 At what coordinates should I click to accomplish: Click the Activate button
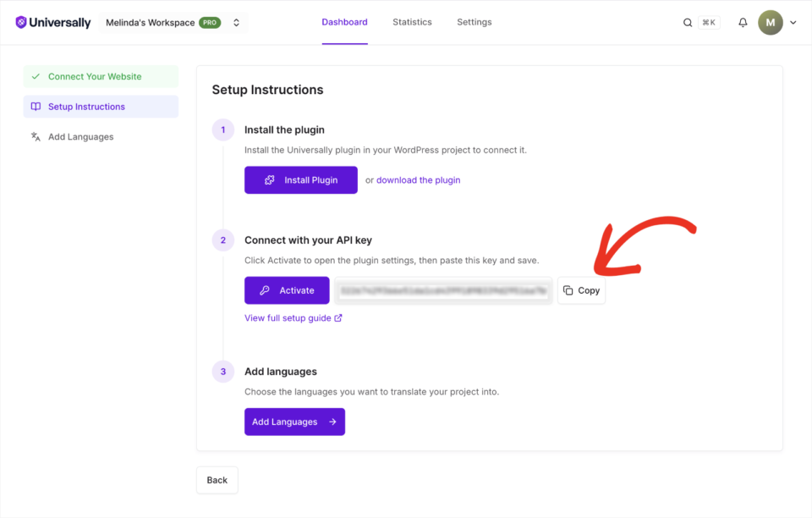pos(287,290)
